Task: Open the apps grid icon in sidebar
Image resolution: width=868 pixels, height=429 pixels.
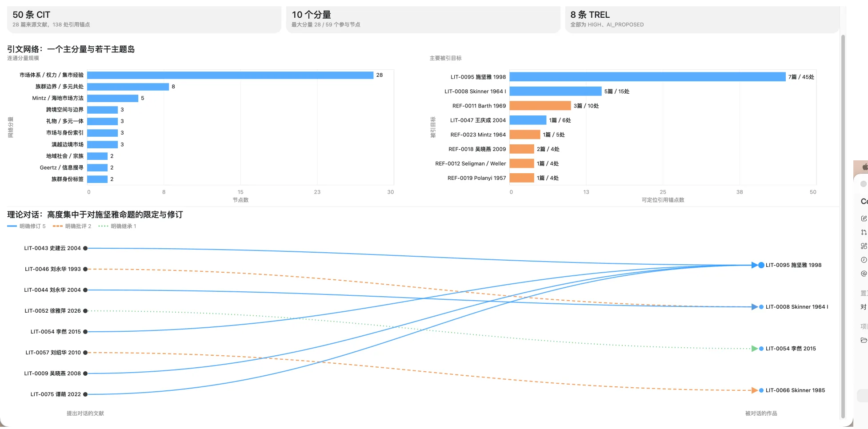Action: click(x=864, y=246)
